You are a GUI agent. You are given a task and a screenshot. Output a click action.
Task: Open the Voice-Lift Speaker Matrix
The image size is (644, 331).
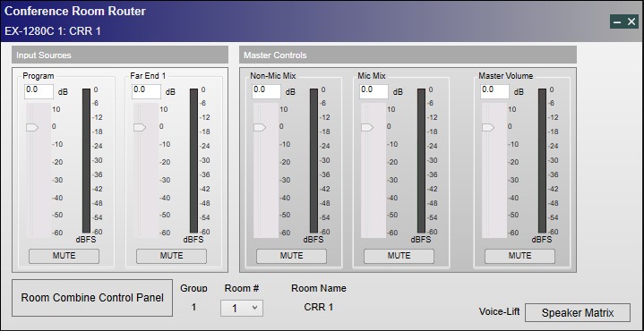coord(578,313)
